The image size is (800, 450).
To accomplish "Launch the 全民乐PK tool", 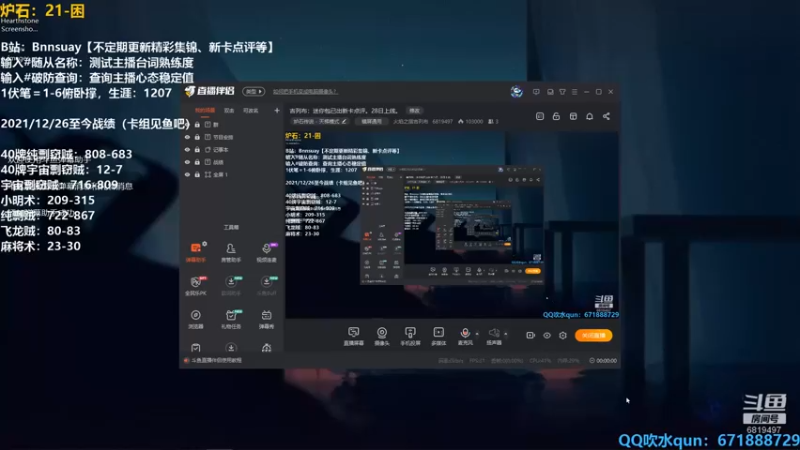I will tap(195, 286).
